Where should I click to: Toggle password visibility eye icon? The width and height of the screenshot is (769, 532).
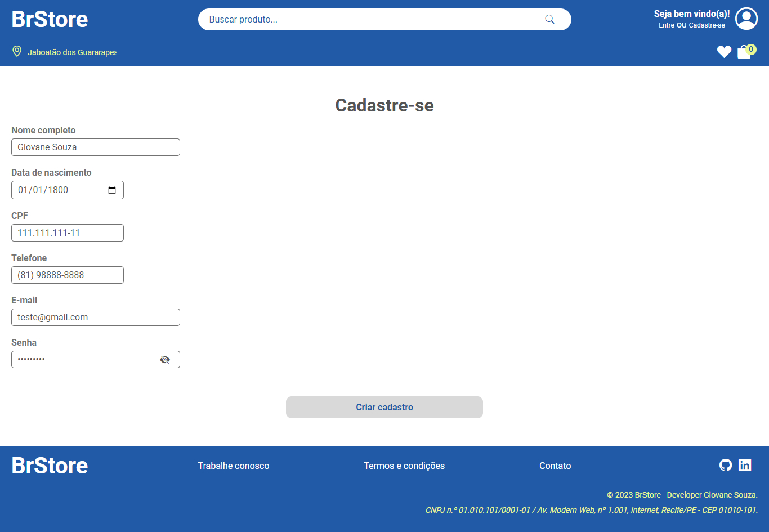[165, 360]
